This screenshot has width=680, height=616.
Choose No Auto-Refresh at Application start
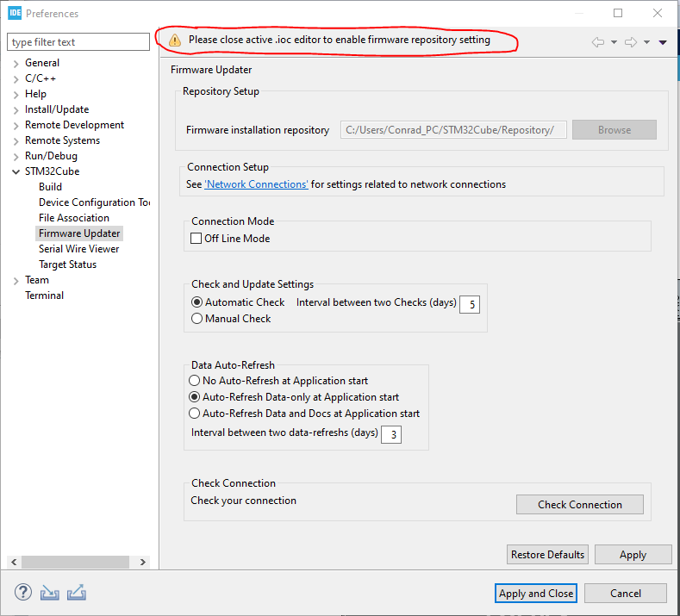[x=194, y=381]
